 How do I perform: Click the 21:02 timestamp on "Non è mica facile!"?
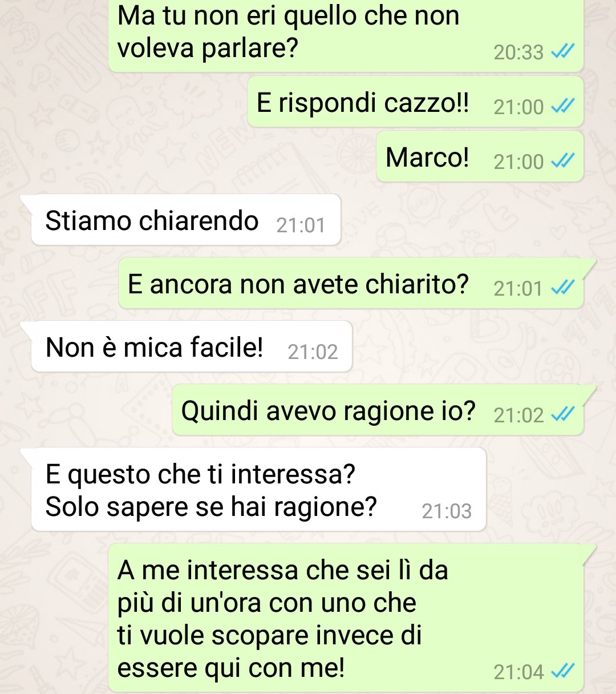(x=313, y=352)
